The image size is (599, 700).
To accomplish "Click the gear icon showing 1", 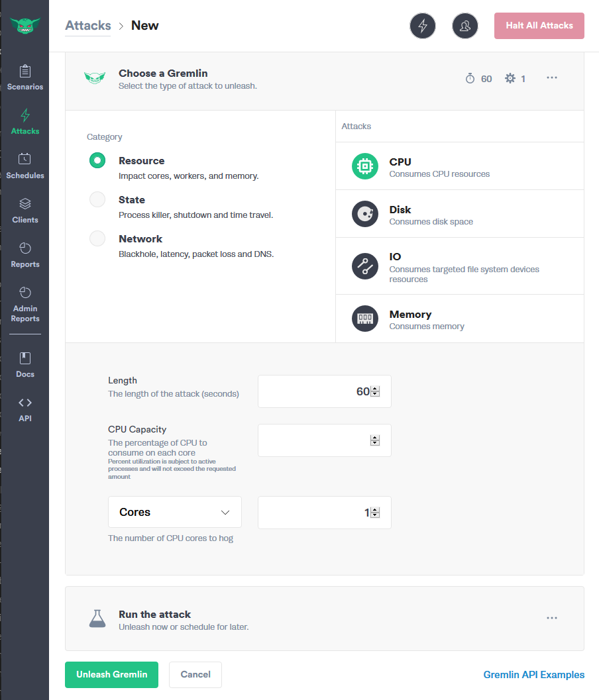I will pyautogui.click(x=510, y=79).
